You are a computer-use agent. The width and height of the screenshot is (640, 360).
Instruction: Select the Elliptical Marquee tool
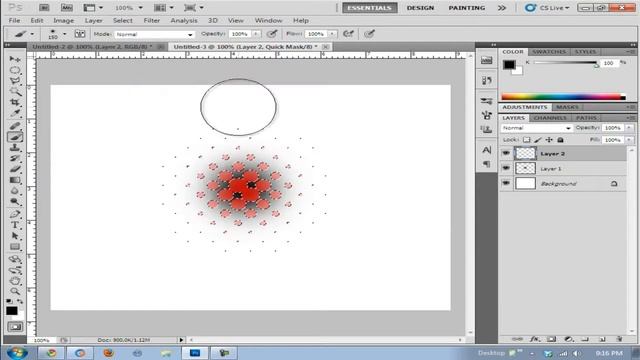click(15, 70)
